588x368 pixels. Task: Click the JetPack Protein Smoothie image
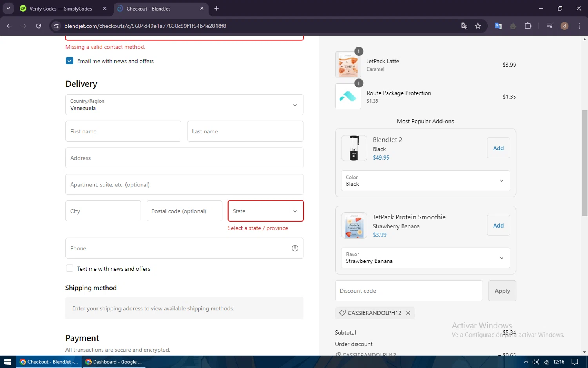click(x=354, y=225)
